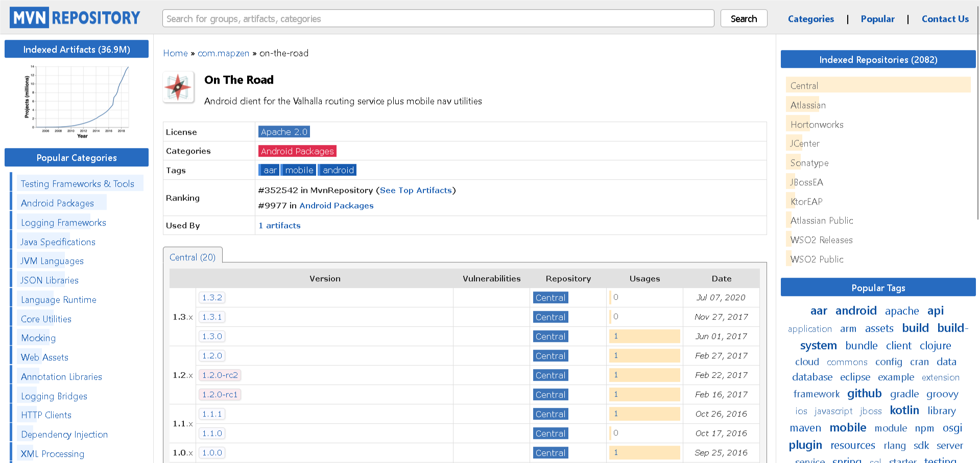Viewport: 980px width, 463px height.
Task: Open Java Specifications category
Action: 58,242
